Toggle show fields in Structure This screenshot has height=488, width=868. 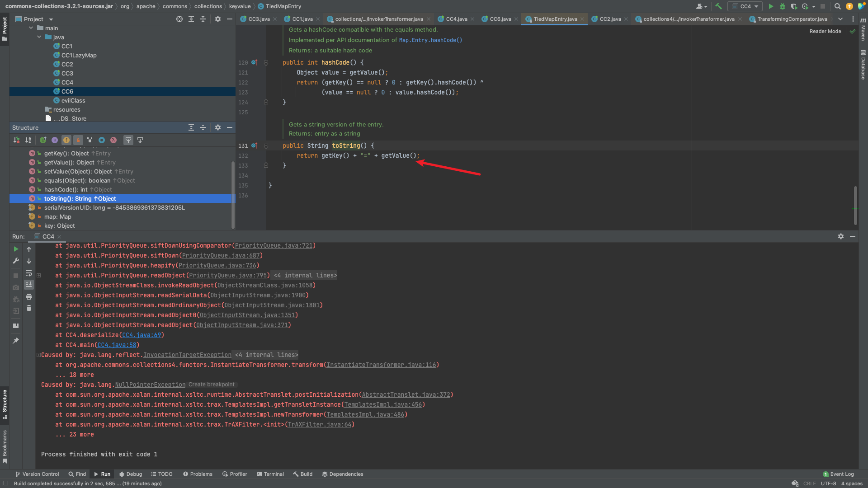(x=66, y=140)
